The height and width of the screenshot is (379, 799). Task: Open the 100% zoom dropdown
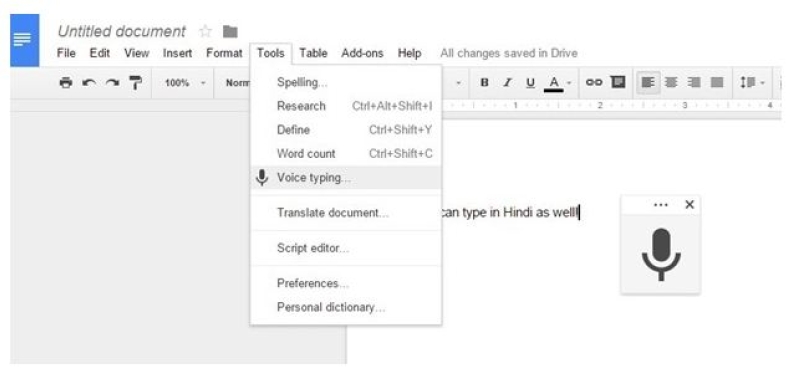[184, 83]
